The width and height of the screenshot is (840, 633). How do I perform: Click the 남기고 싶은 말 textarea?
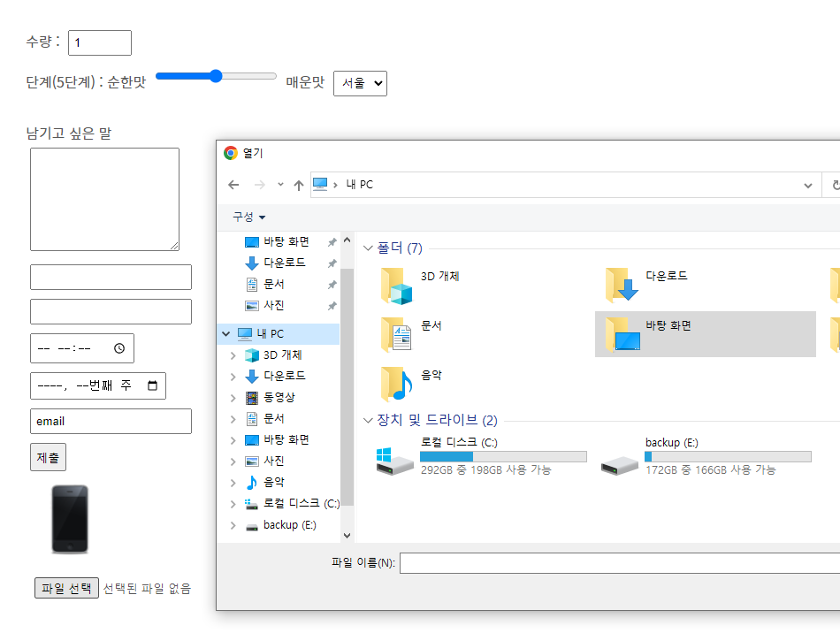tap(104, 199)
